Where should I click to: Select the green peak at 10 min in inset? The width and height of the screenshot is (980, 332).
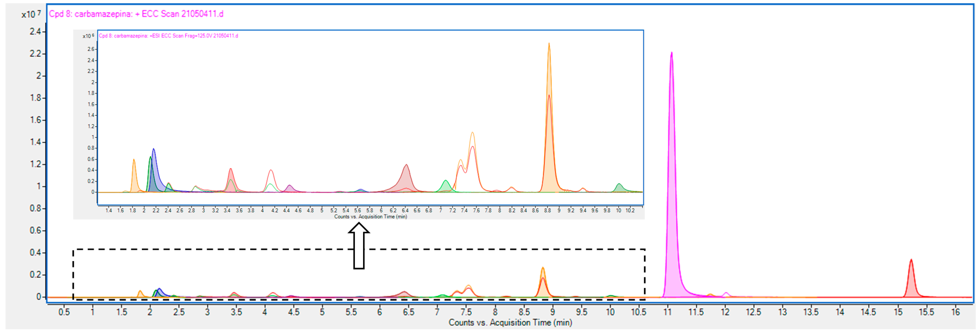tap(619, 188)
